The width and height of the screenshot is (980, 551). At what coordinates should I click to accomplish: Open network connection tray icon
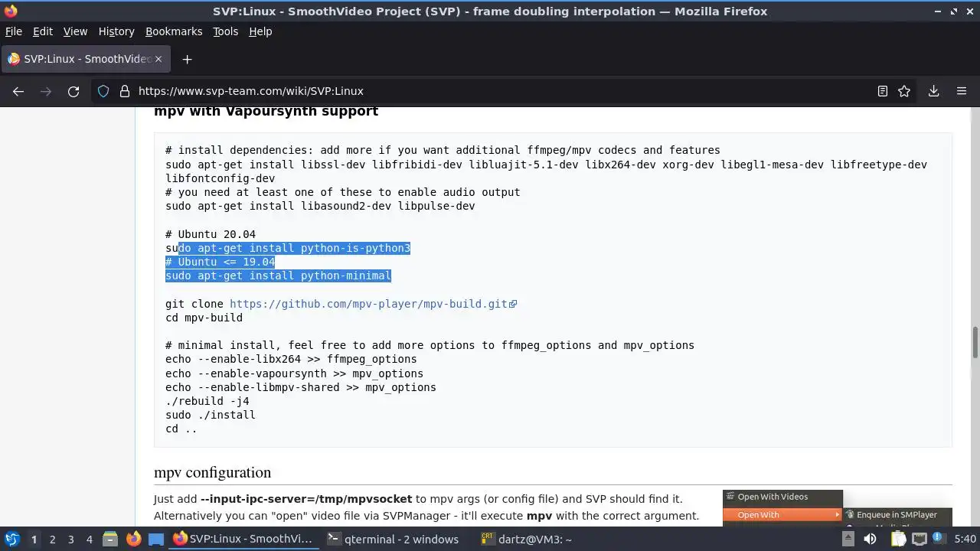[x=919, y=539]
